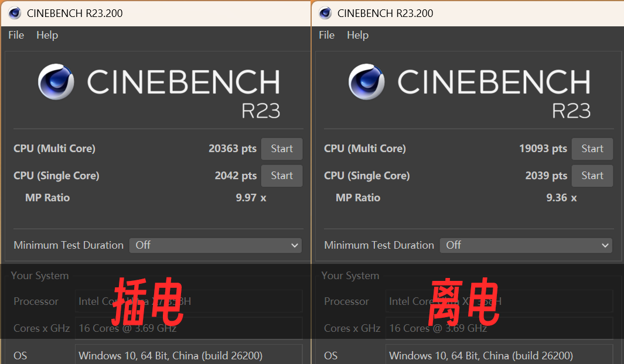Image resolution: width=624 pixels, height=364 pixels.
Task: Open Help menu in right window
Action: (x=358, y=35)
